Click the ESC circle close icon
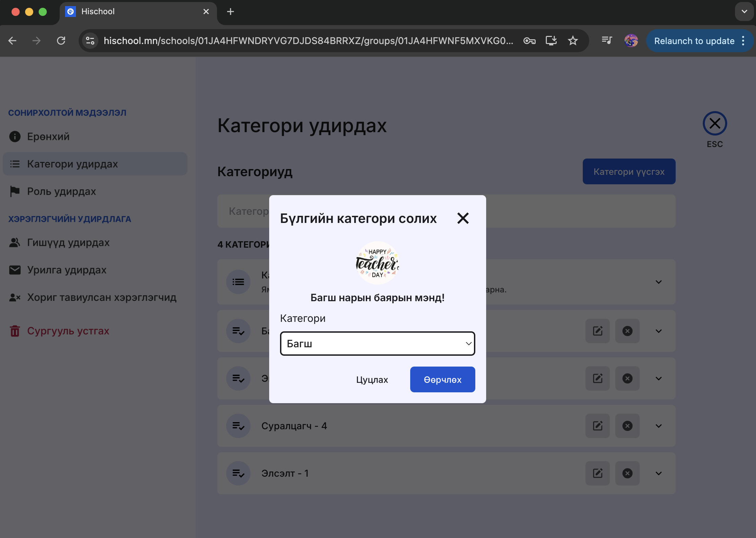The height and width of the screenshot is (538, 756). click(715, 123)
